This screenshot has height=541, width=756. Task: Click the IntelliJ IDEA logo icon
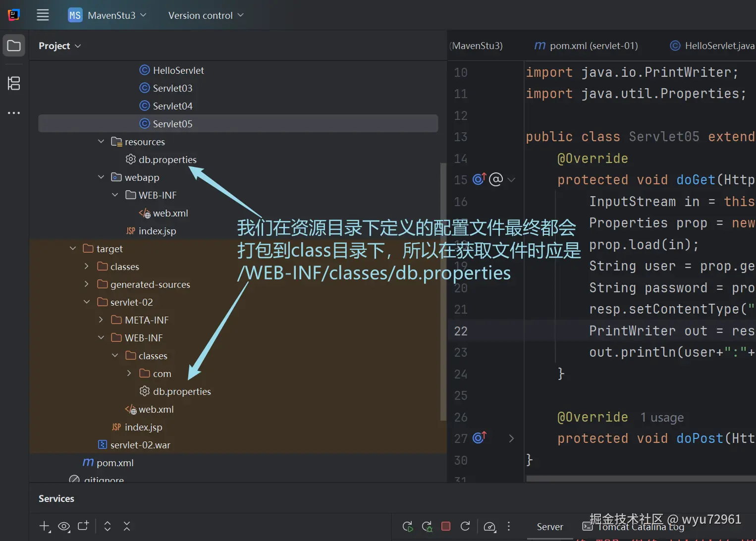pos(14,15)
